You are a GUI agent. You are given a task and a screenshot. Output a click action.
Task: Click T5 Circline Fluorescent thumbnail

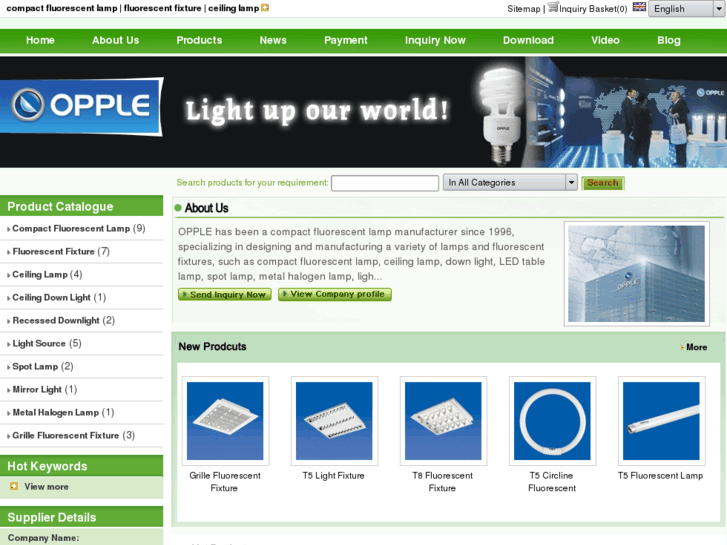click(x=552, y=421)
